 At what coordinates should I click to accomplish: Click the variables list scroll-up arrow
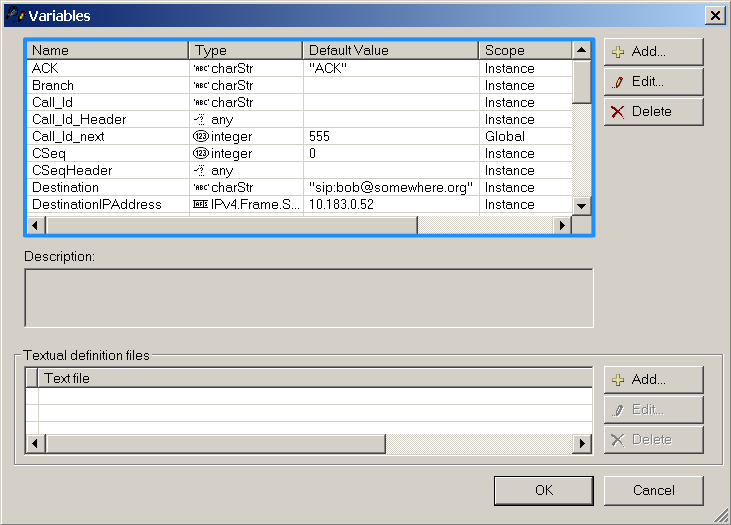pos(581,50)
